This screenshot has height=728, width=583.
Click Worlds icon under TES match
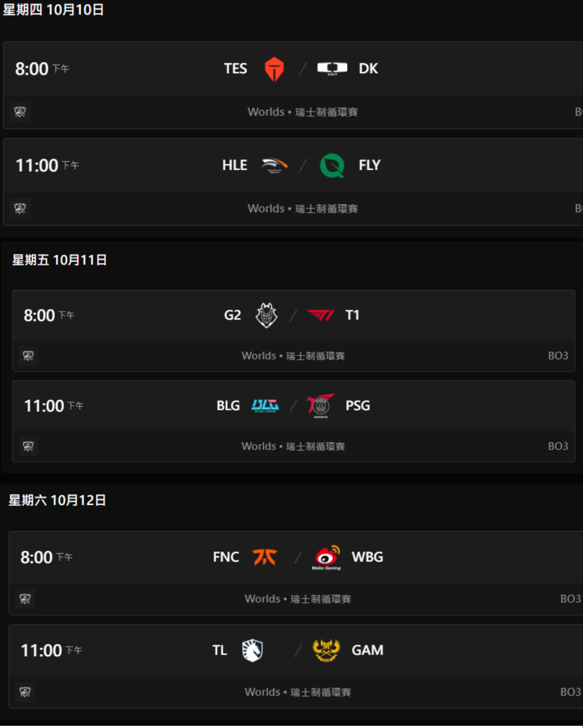click(20, 112)
